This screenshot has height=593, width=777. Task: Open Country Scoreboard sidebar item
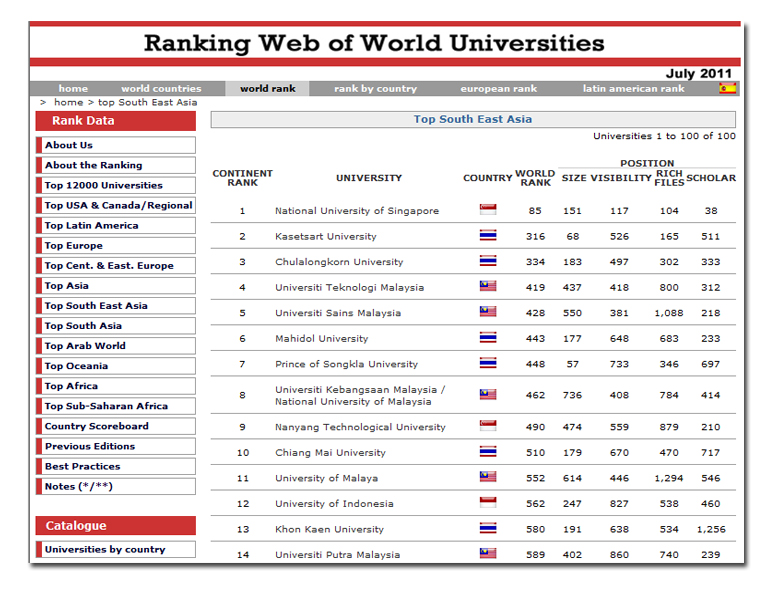[x=116, y=426]
